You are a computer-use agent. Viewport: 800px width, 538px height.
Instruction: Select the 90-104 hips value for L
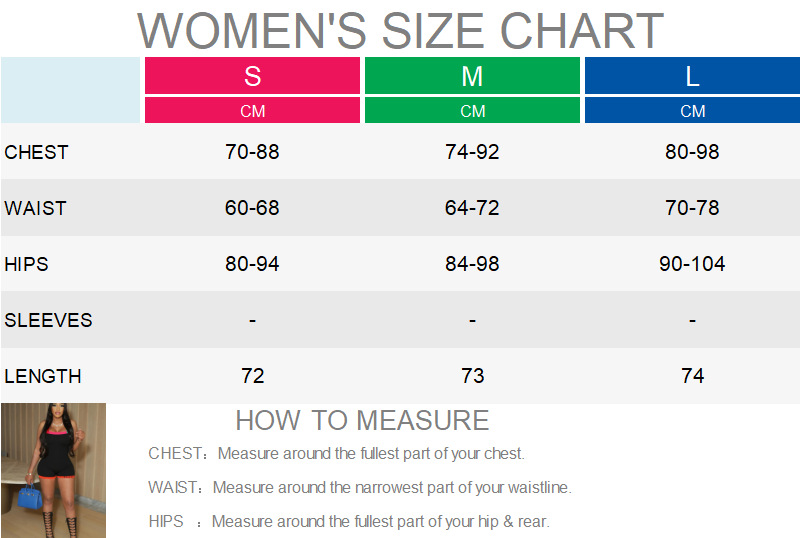[692, 264]
